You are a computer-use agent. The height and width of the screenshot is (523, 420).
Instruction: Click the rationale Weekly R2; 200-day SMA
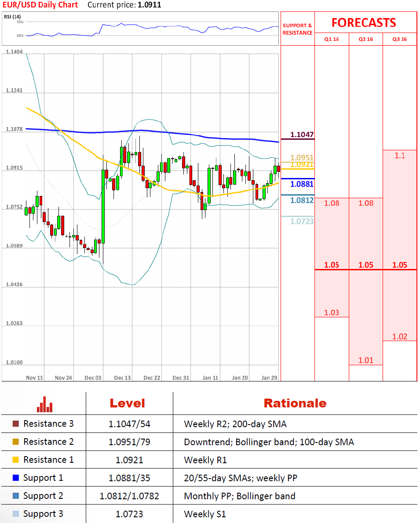tap(235, 424)
